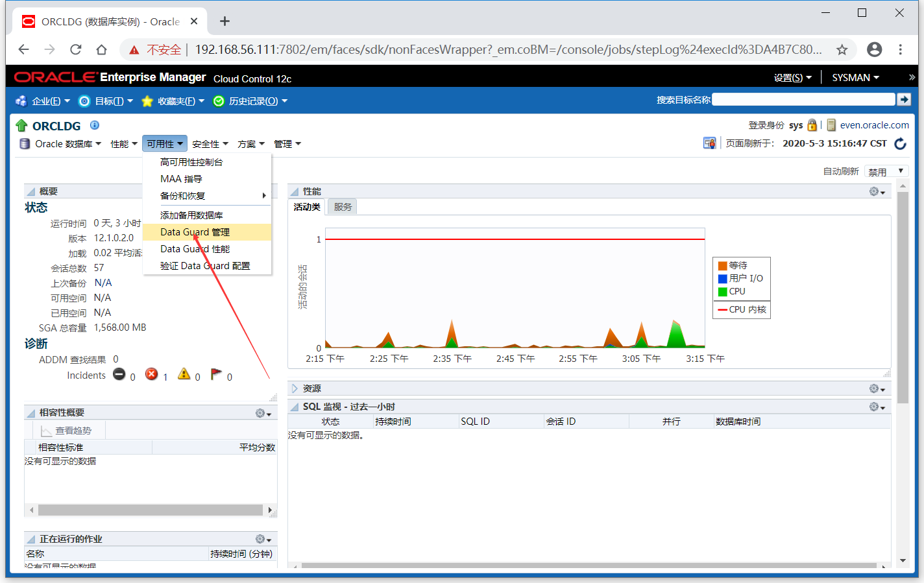Expand Backup and Recovery submenu
Viewport: 924px width, 583px height.
(207, 196)
